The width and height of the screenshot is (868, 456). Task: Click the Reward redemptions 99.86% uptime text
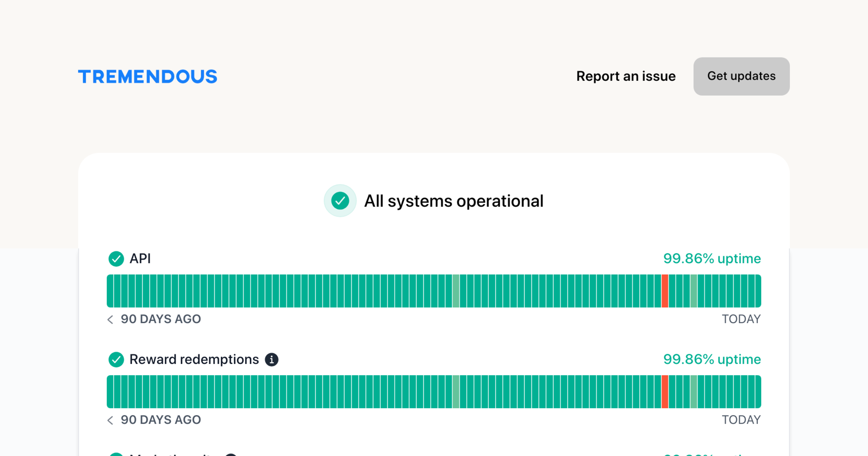pos(712,359)
